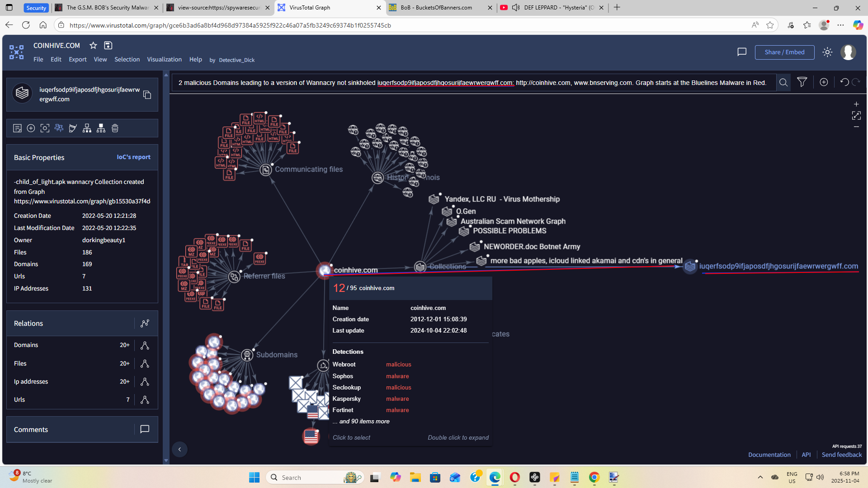Center the view on the selected node

(45, 128)
